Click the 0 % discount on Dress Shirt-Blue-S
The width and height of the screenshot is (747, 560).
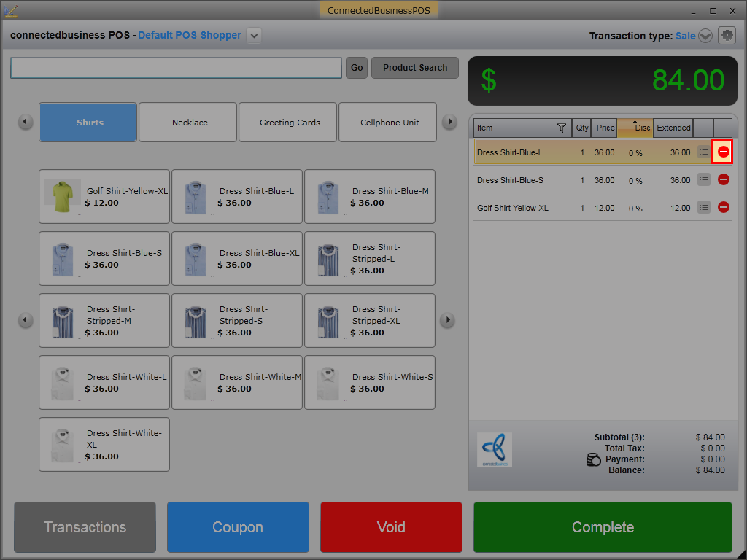tap(635, 181)
